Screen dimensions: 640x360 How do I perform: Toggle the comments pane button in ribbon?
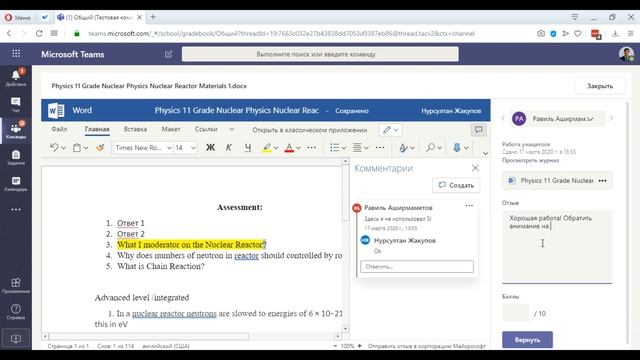478,130
